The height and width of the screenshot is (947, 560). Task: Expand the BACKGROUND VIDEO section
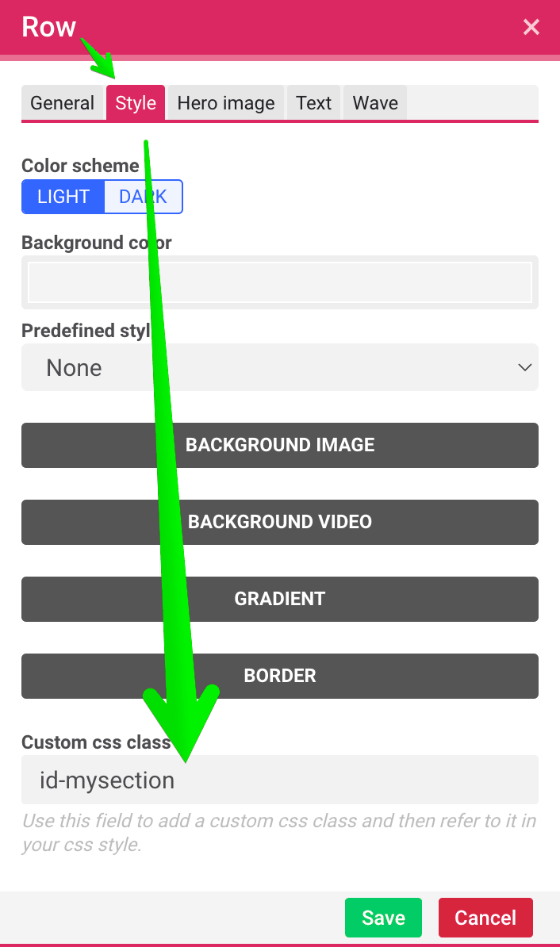point(280,522)
